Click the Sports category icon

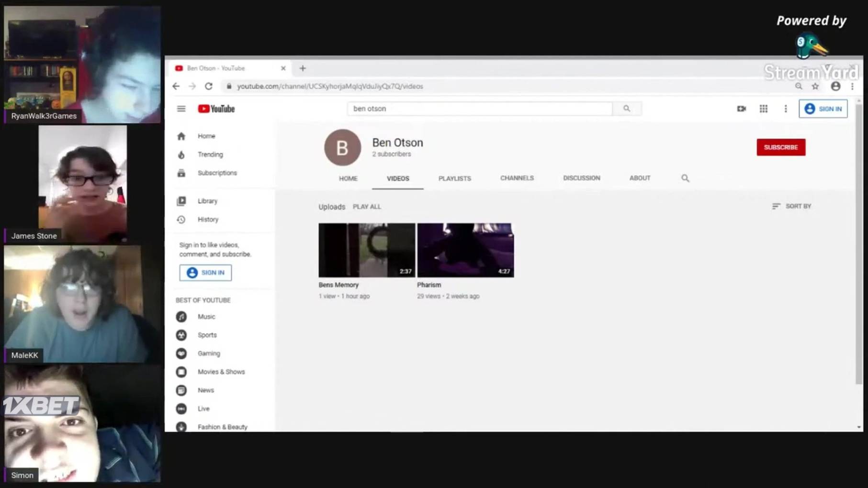181,335
